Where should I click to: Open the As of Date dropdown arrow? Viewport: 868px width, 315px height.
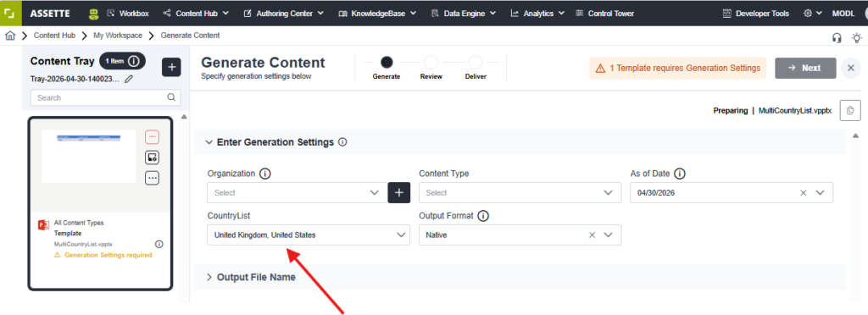tap(821, 193)
